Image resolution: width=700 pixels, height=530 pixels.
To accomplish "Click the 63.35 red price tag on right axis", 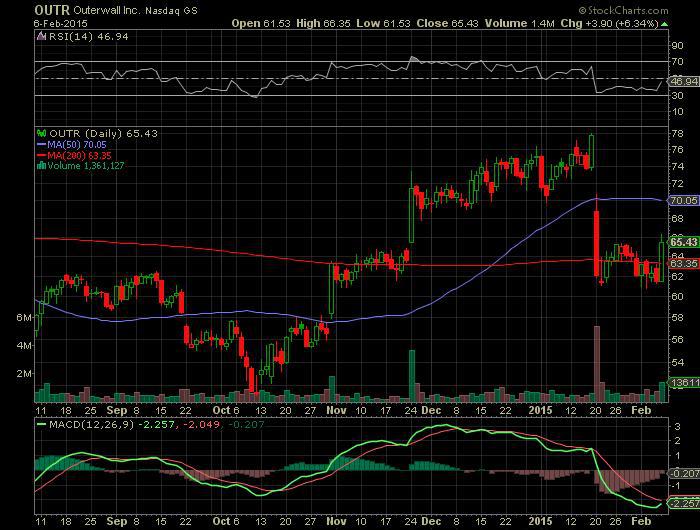I will click(x=683, y=263).
